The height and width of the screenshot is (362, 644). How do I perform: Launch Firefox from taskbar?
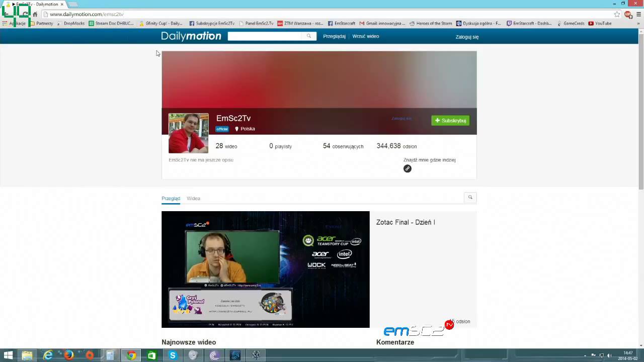(x=69, y=355)
